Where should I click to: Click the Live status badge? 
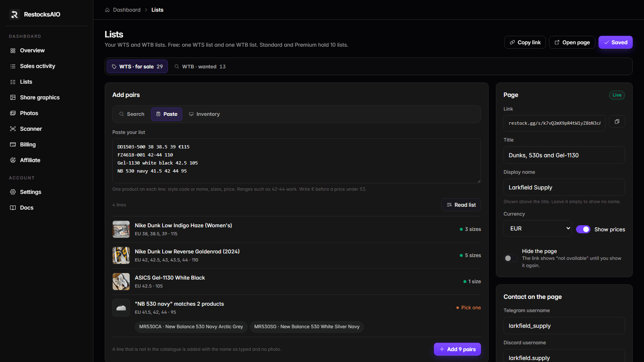pos(617,95)
